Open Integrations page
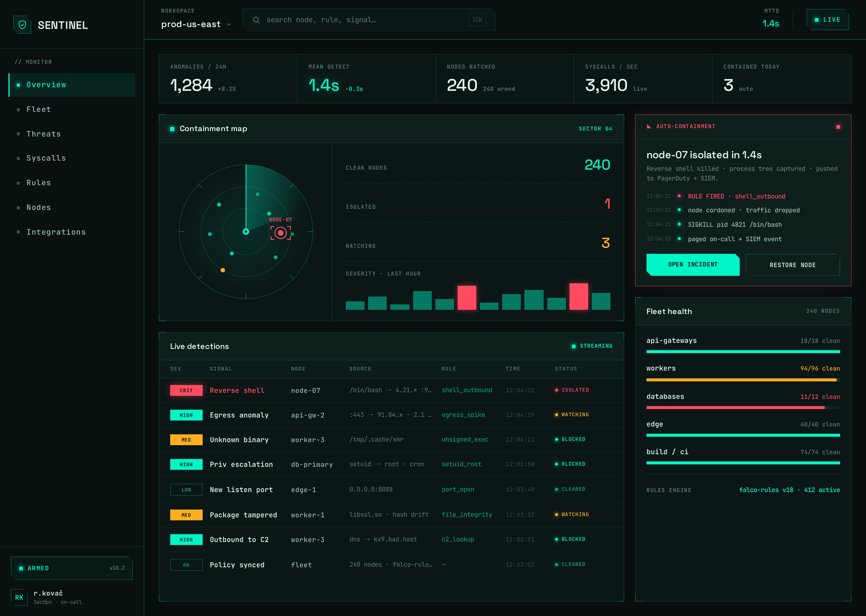Viewport: 866px width, 616px height. click(72, 232)
